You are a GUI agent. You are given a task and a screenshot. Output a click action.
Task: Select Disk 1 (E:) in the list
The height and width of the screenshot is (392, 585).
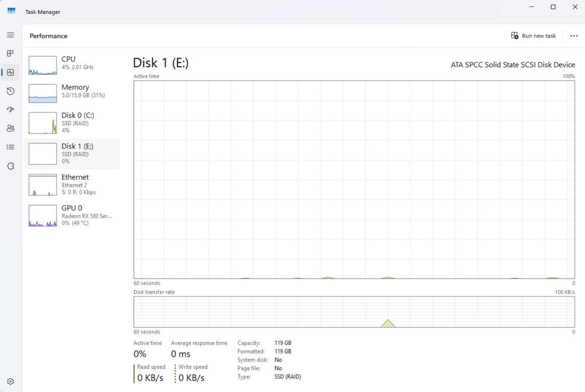pyautogui.click(x=72, y=154)
